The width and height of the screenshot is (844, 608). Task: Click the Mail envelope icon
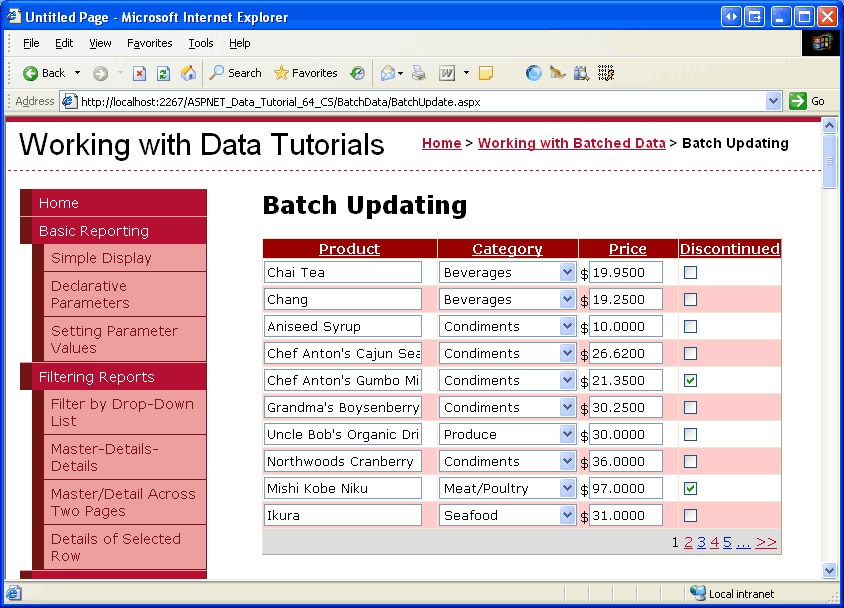387,73
